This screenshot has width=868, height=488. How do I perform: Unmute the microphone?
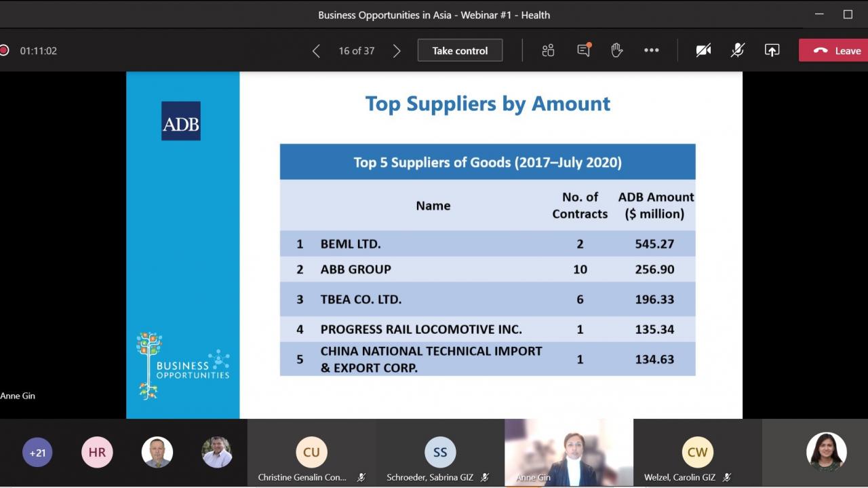tap(738, 50)
